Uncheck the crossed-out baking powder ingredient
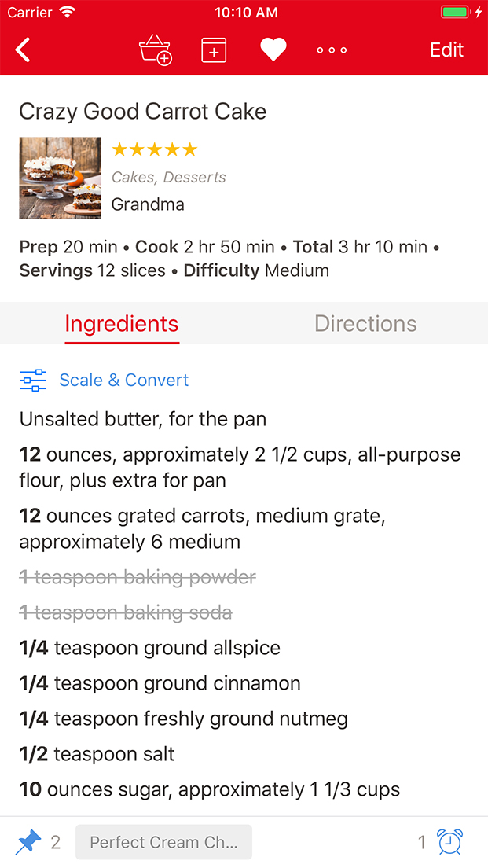This screenshot has width=488, height=868. click(138, 577)
